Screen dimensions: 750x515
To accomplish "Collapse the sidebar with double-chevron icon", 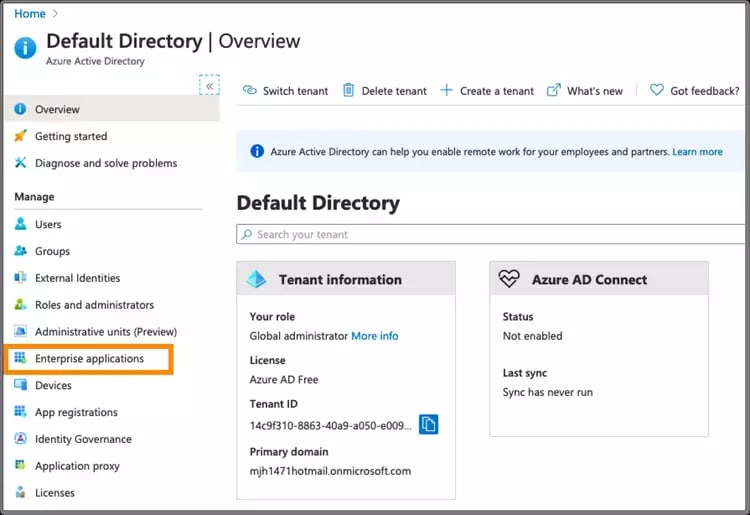I will point(209,86).
